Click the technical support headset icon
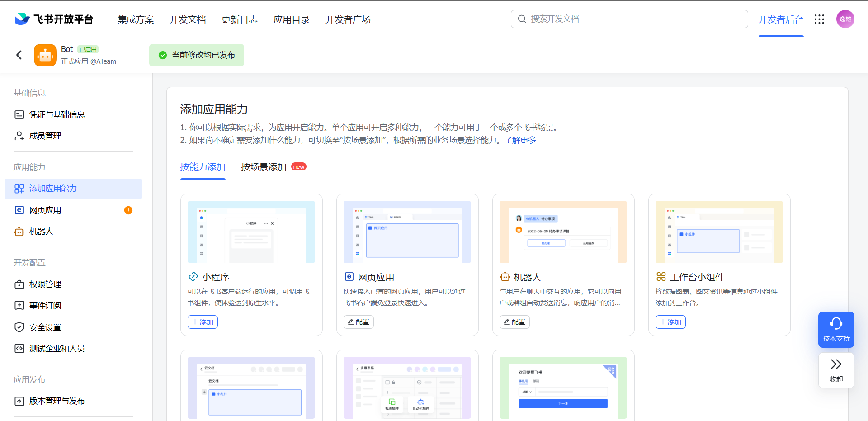The height and width of the screenshot is (421, 868). pos(836,323)
